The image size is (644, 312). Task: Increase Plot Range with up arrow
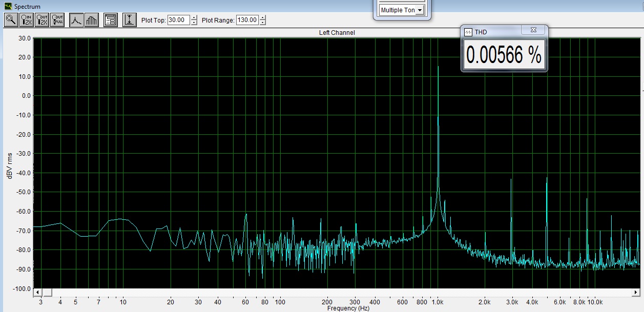click(x=263, y=18)
